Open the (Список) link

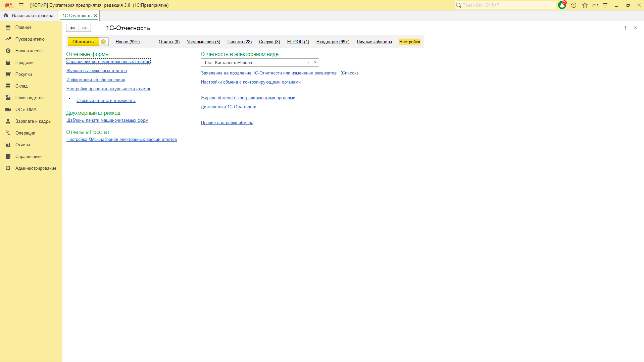coord(349,73)
